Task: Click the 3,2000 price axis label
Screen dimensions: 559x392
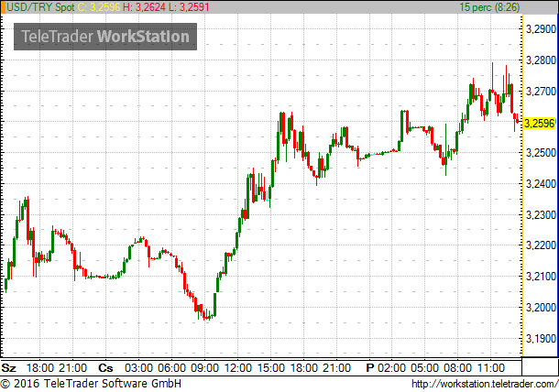Action: click(541, 307)
